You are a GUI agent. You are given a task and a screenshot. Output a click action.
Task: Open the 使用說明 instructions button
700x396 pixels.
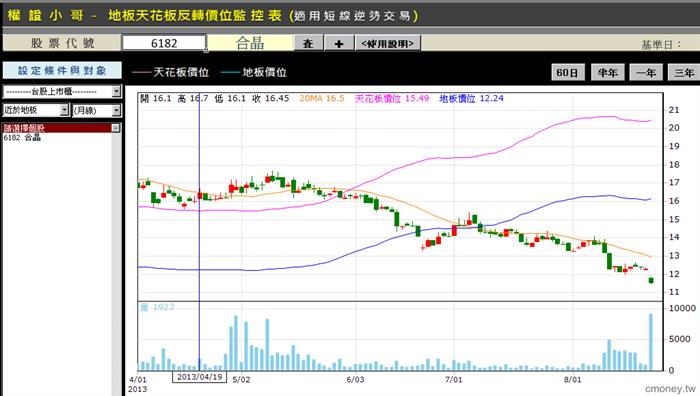pyautogui.click(x=388, y=43)
